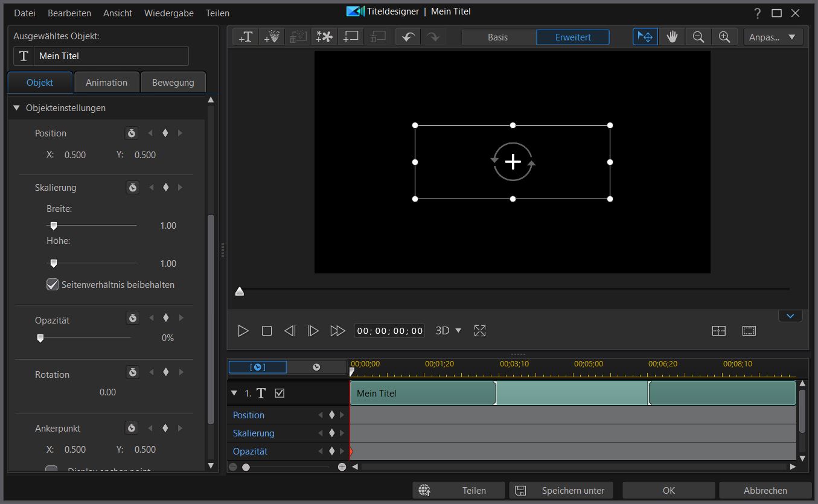Toggle visibility of the Mein Titel track
Screen dimensions: 818x504
pyautogui.click(x=281, y=393)
